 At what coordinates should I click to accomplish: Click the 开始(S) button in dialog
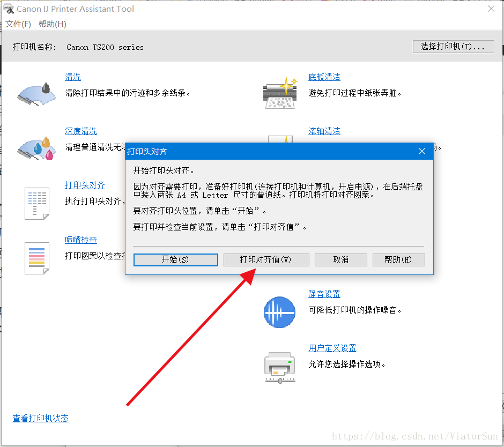tap(175, 259)
